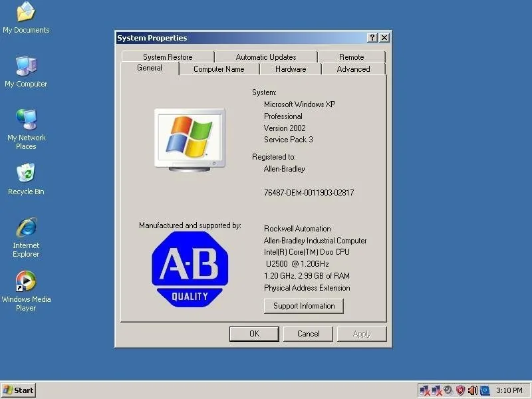Click the question mark help button in title bar
This screenshot has width=532, height=399.
[372, 38]
